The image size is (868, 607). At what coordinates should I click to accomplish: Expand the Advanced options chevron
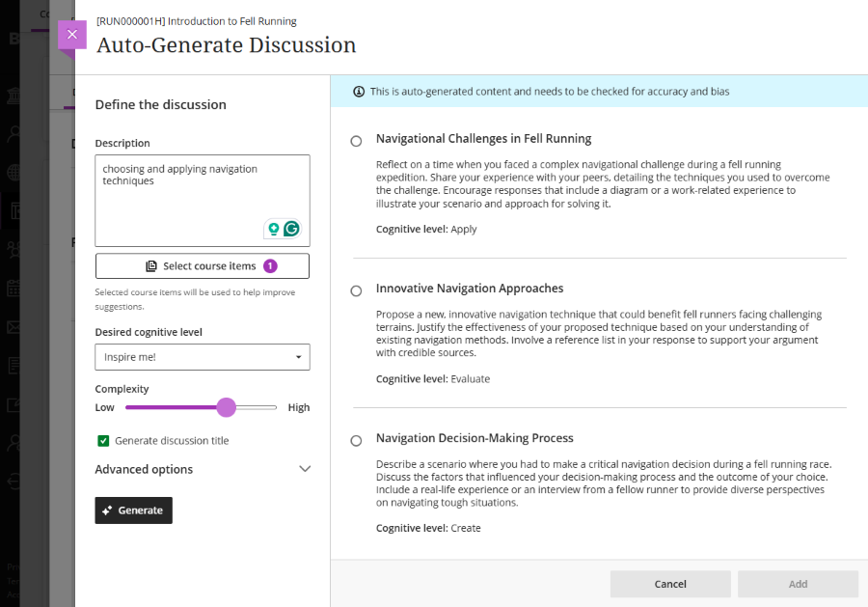tap(305, 469)
